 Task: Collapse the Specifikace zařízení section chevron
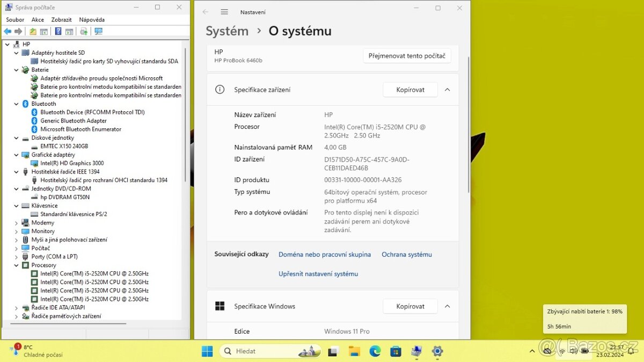tap(447, 90)
